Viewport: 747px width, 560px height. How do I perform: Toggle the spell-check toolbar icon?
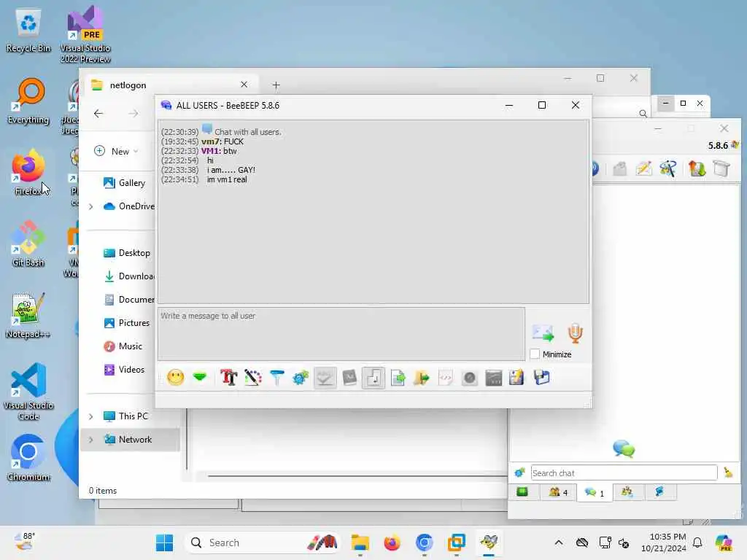(x=325, y=378)
